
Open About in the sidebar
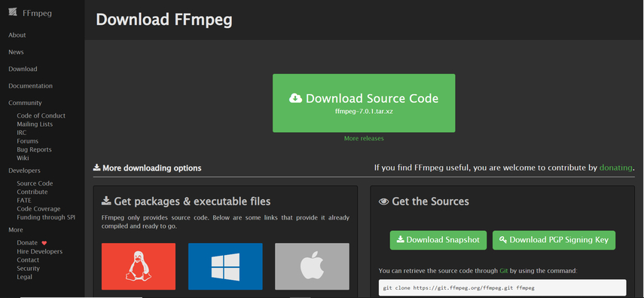[17, 35]
